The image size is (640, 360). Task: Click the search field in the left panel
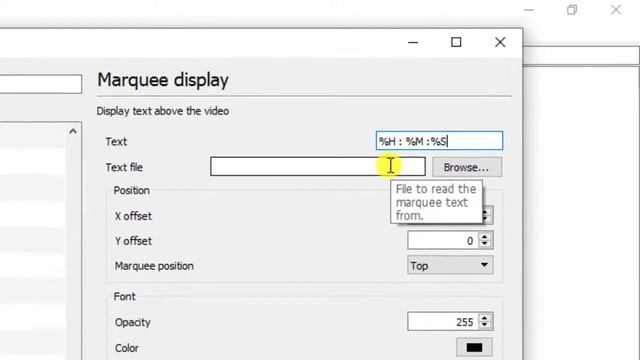(x=41, y=84)
